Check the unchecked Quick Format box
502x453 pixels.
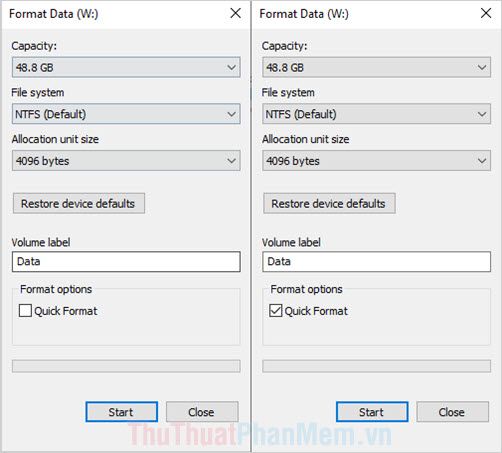pos(25,311)
